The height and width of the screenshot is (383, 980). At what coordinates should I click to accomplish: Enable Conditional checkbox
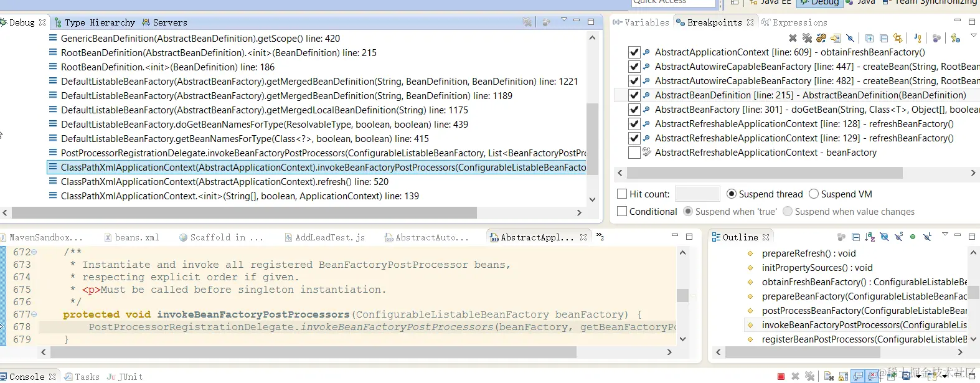[622, 212]
